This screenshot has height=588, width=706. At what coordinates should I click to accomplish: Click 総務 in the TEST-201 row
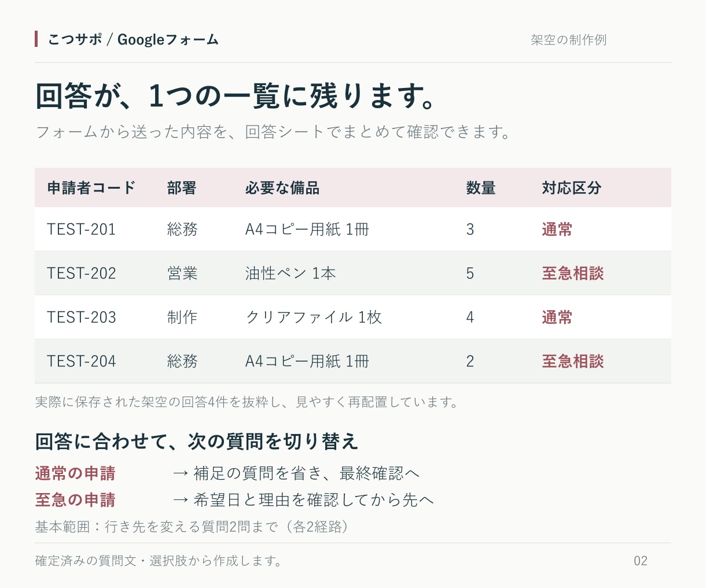click(182, 229)
